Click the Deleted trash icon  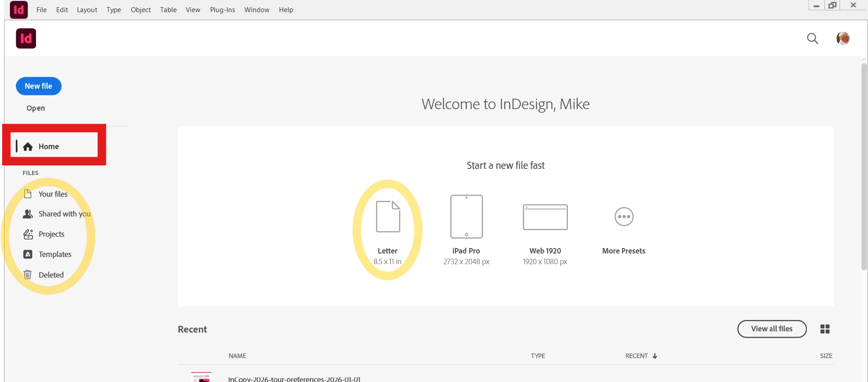[28, 275]
